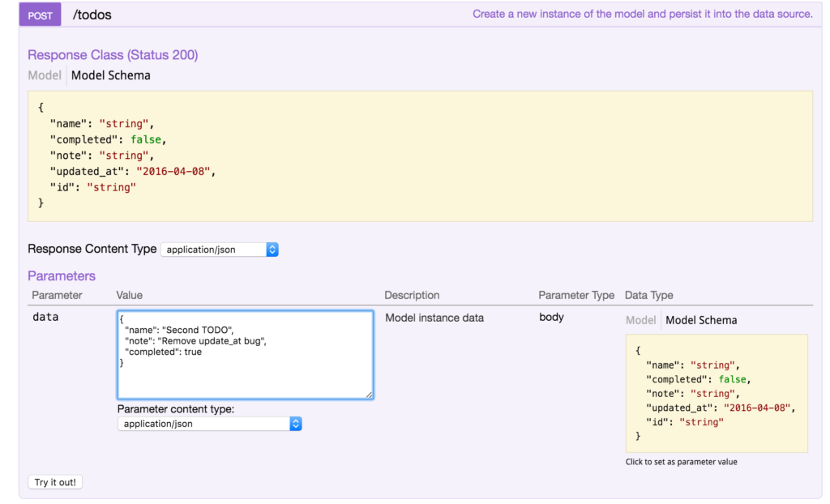Click the 'Parameter content type:' label
This screenshot has height=504, width=830.
176,409
